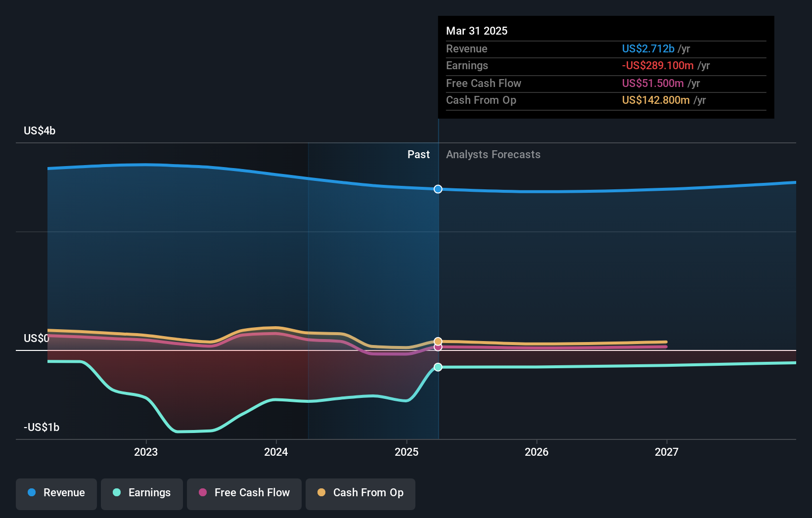This screenshot has width=812, height=518.
Task: Click the 2024 x-axis label
Action: coord(276,452)
